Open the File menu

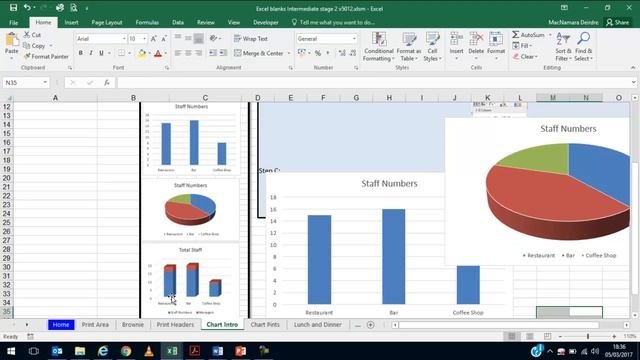click(x=13, y=22)
